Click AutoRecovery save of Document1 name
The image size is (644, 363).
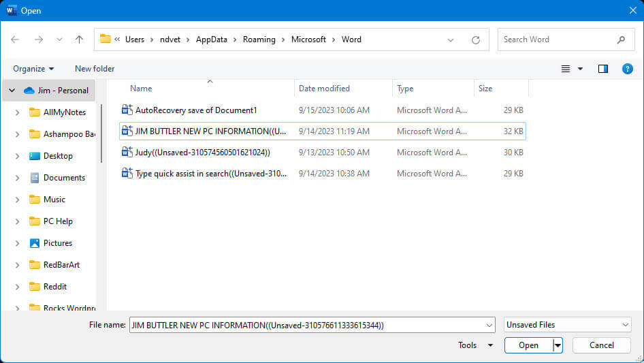tap(196, 110)
